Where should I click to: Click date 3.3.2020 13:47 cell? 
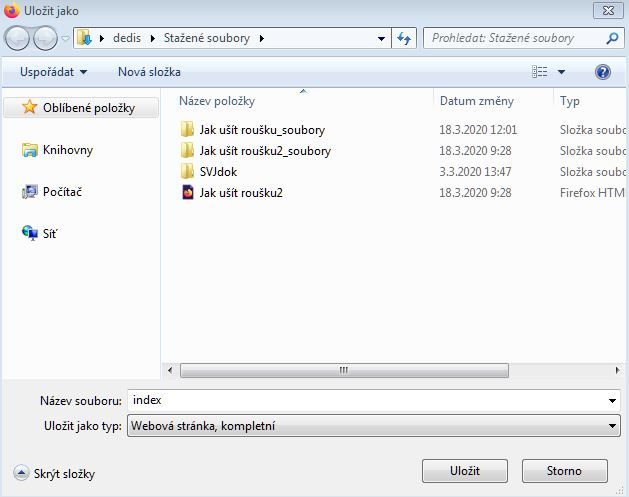475,172
